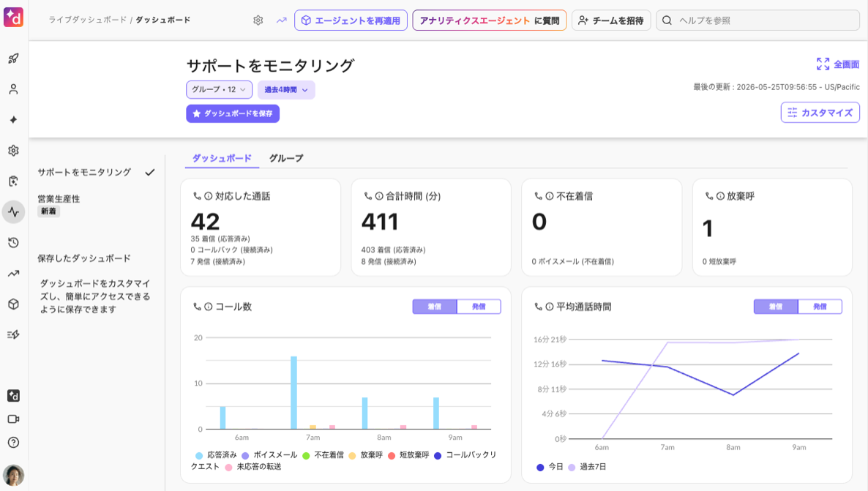This screenshot has width=868, height=491.
Task: Toggle 放棄呼 legend series
Action: click(366, 455)
